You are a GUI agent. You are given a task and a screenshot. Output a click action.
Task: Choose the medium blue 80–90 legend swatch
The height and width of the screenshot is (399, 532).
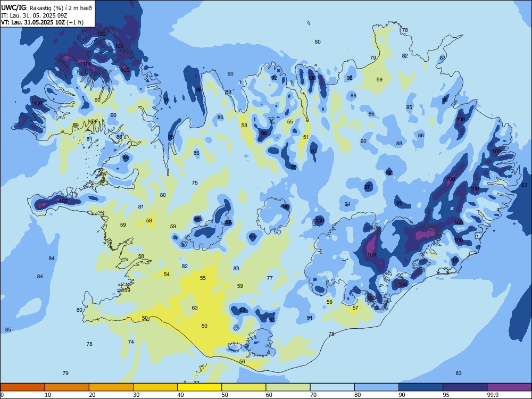(x=377, y=387)
